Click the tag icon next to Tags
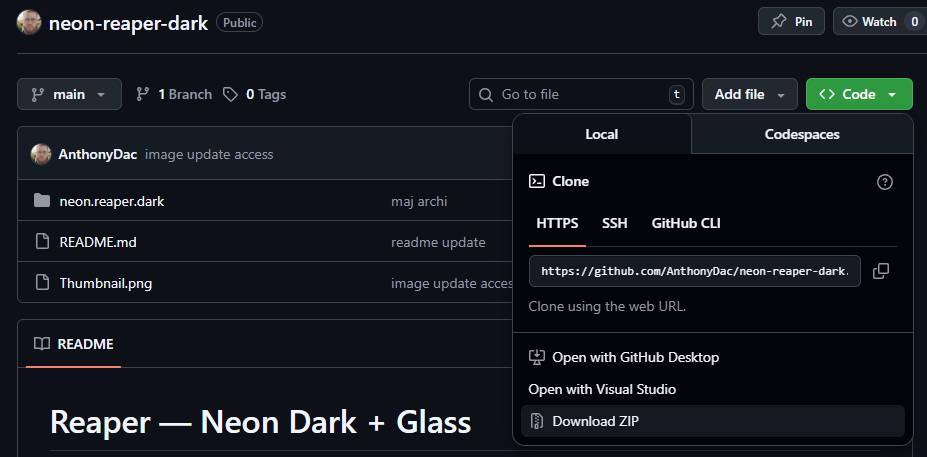Image resolution: width=927 pixels, height=457 pixels. (231, 94)
